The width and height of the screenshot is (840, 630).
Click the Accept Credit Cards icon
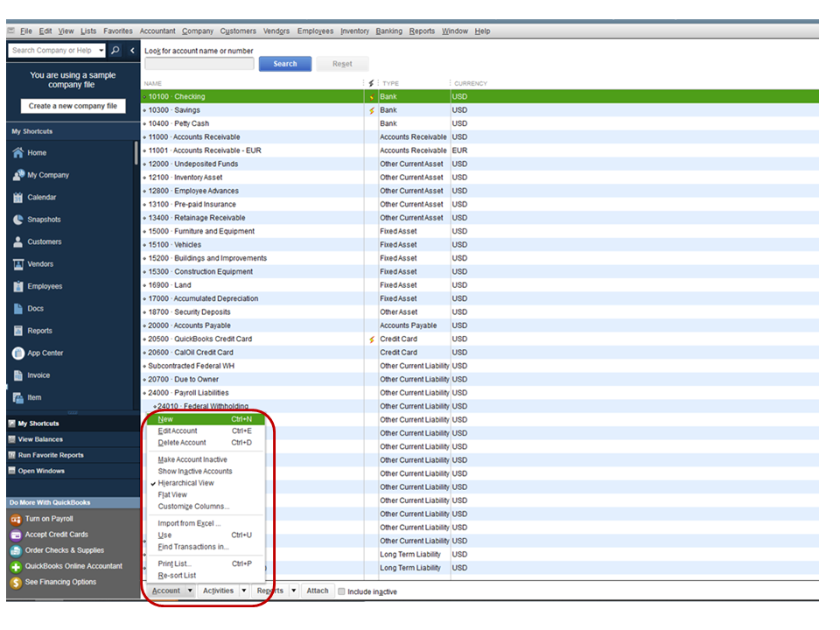[16, 535]
